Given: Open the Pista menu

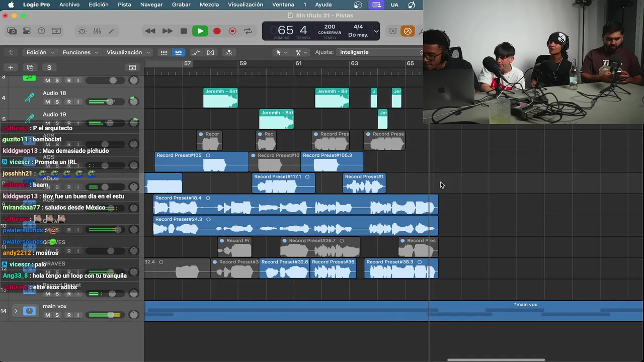Looking at the screenshot, I should [x=124, y=5].
